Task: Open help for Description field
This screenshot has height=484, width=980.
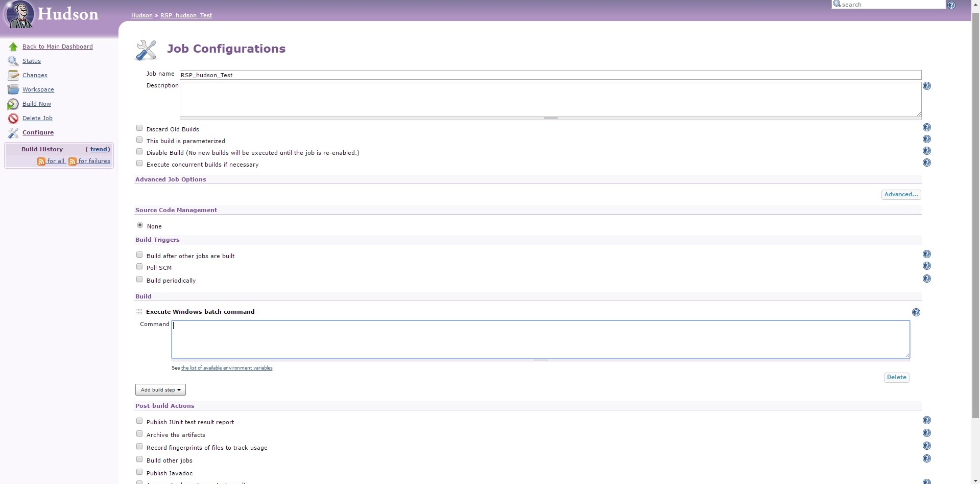Action: (927, 86)
